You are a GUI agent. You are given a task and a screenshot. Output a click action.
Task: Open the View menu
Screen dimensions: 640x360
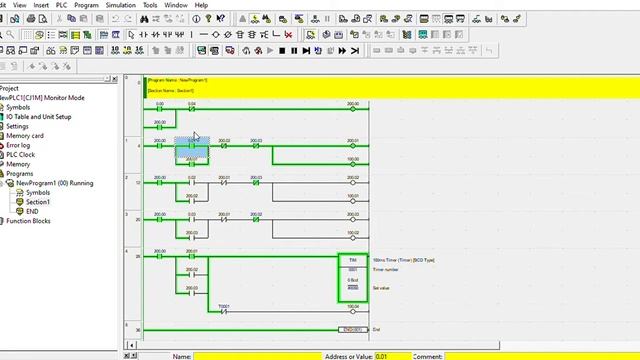click(x=20, y=5)
